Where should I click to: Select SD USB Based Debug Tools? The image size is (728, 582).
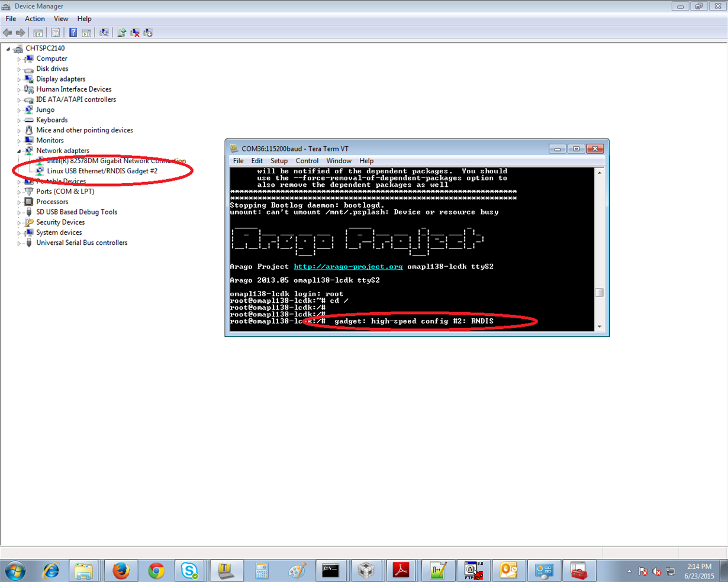tap(76, 212)
